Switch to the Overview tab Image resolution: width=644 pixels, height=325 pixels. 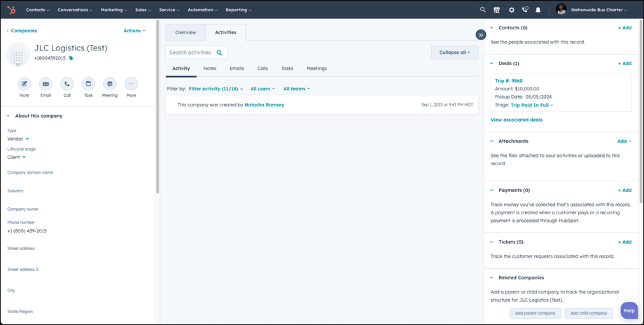pyautogui.click(x=185, y=32)
